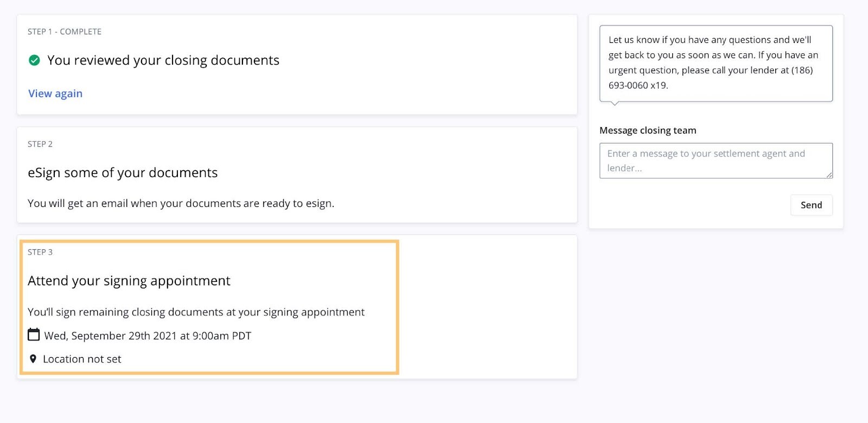The width and height of the screenshot is (868, 423).
Task: Click the "Attend your signing appointment" heading
Action: pos(129,281)
